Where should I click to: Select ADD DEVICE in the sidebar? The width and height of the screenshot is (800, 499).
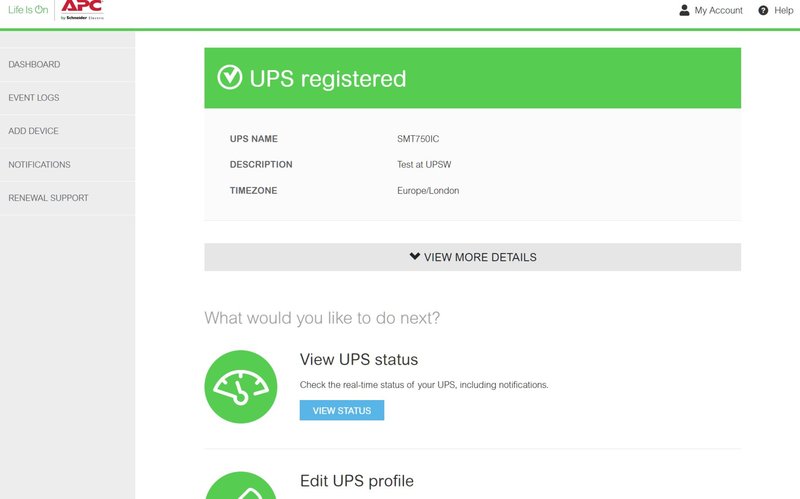pos(67,131)
